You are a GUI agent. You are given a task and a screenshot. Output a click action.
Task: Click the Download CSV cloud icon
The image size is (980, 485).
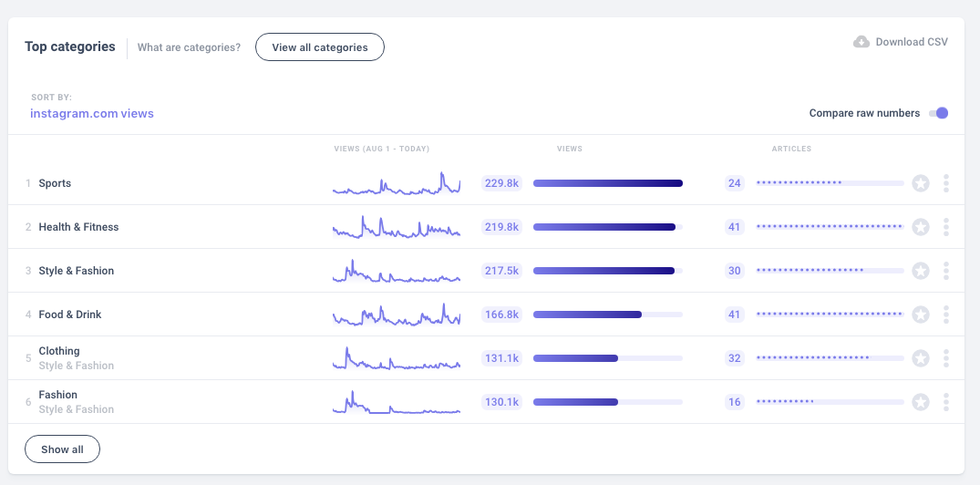pos(861,42)
